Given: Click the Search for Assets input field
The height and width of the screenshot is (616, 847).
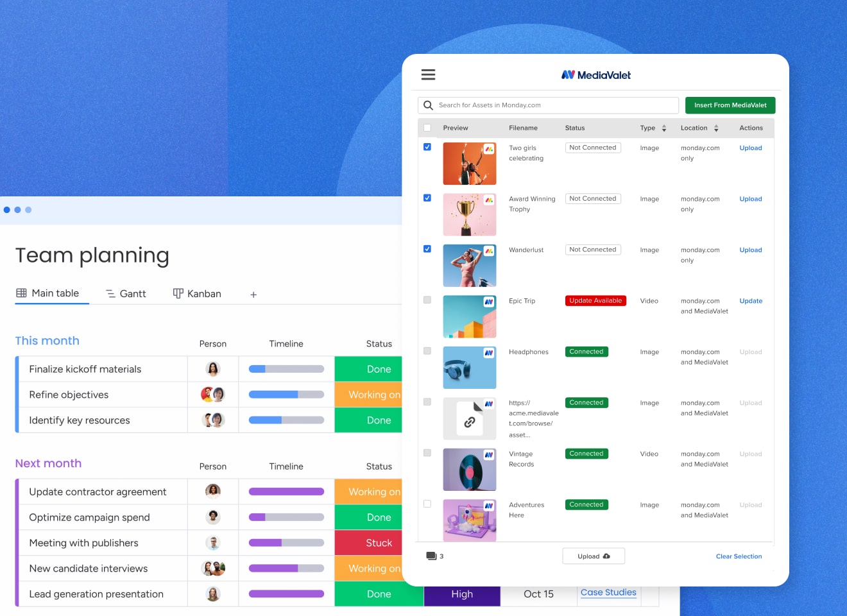Looking at the screenshot, I should pyautogui.click(x=549, y=105).
